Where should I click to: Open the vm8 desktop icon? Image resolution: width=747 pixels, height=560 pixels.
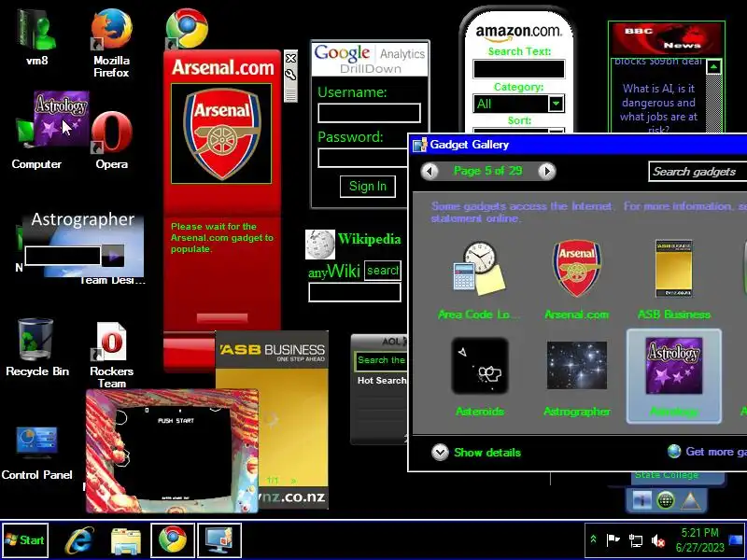(x=36, y=37)
